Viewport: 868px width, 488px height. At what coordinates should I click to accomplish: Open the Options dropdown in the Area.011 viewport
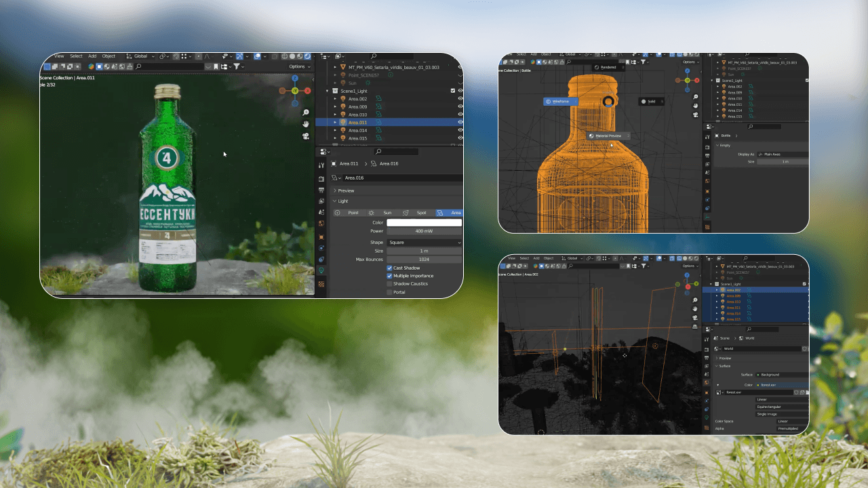pyautogui.click(x=299, y=66)
